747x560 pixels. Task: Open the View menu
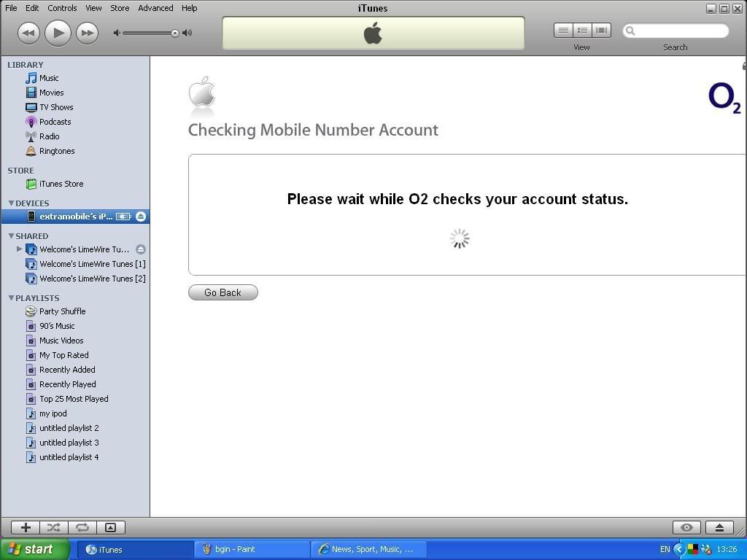pyautogui.click(x=93, y=8)
